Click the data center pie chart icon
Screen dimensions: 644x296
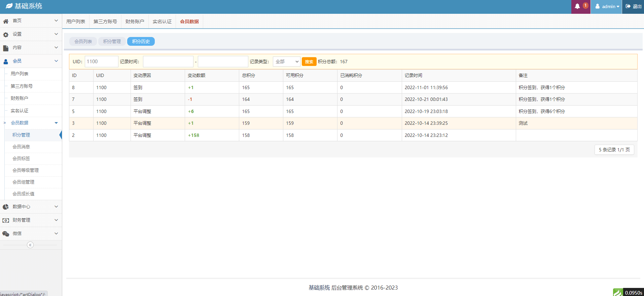click(x=6, y=207)
